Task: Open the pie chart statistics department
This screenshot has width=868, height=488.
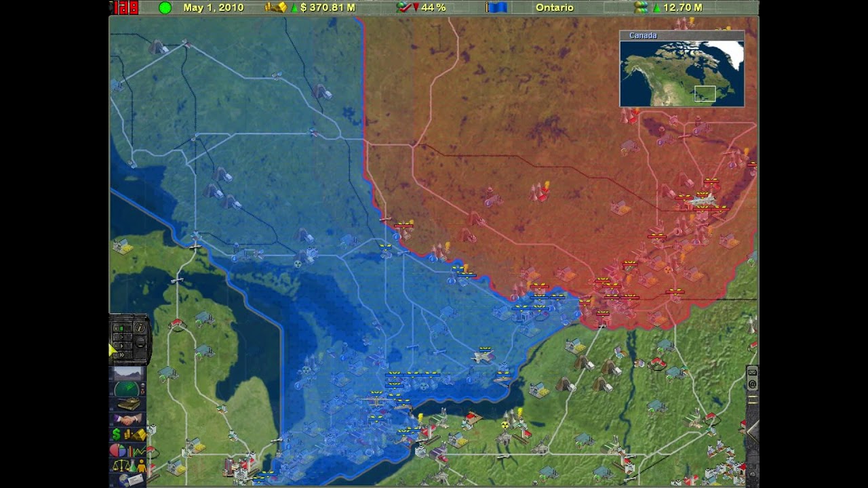Action: point(128,450)
